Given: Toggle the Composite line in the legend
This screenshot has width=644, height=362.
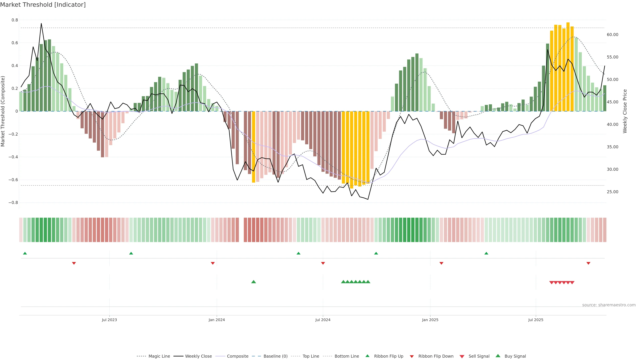Looking at the screenshot, I should click(x=237, y=356).
